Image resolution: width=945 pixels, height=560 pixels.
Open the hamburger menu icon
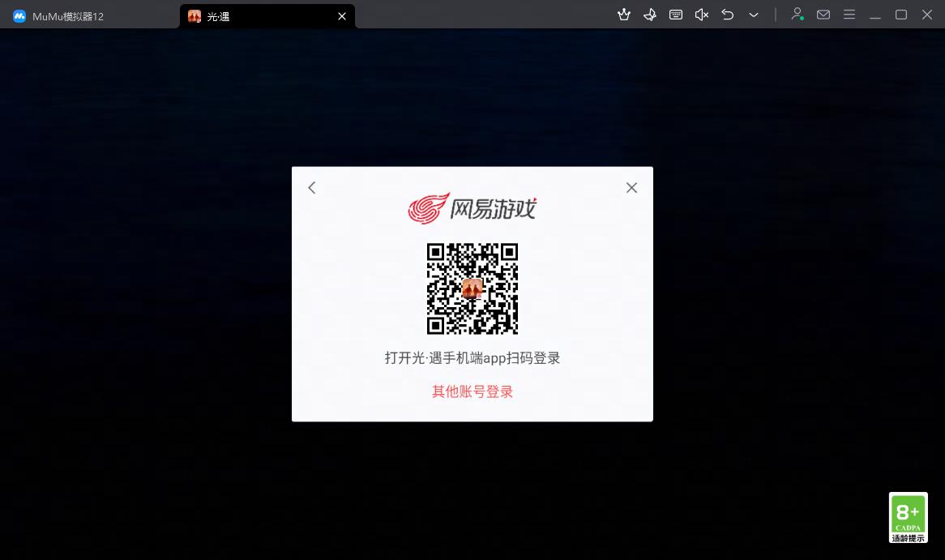click(849, 15)
